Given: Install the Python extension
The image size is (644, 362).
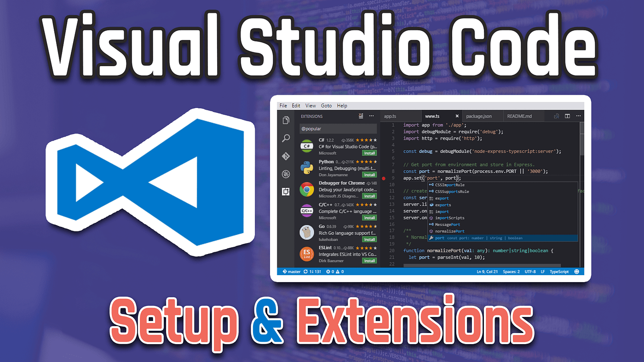Looking at the screenshot, I should [369, 175].
